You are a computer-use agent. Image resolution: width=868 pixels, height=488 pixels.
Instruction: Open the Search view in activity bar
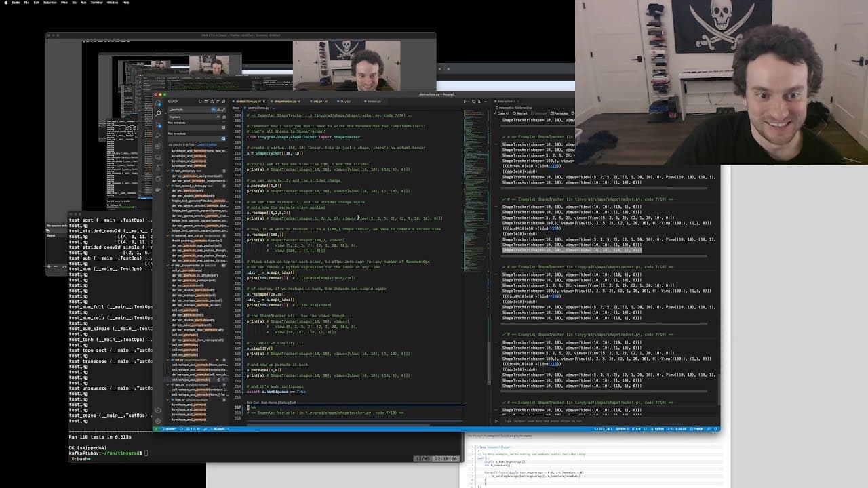pyautogui.click(x=158, y=113)
